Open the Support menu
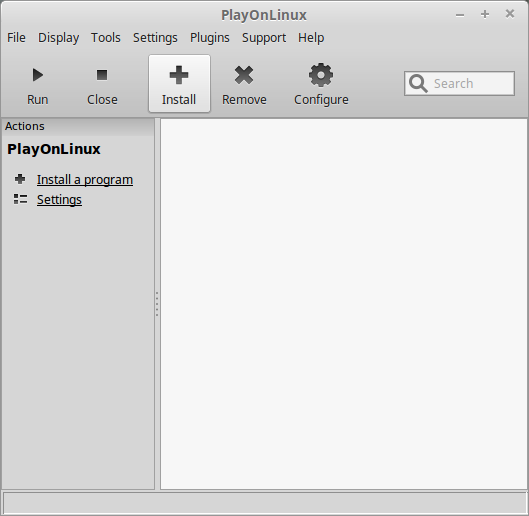Screen dimensions: 529x516 tap(264, 38)
